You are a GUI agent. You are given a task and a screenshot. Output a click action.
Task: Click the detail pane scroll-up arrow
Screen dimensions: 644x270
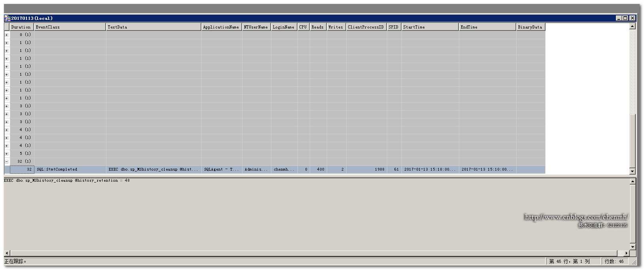click(632, 181)
